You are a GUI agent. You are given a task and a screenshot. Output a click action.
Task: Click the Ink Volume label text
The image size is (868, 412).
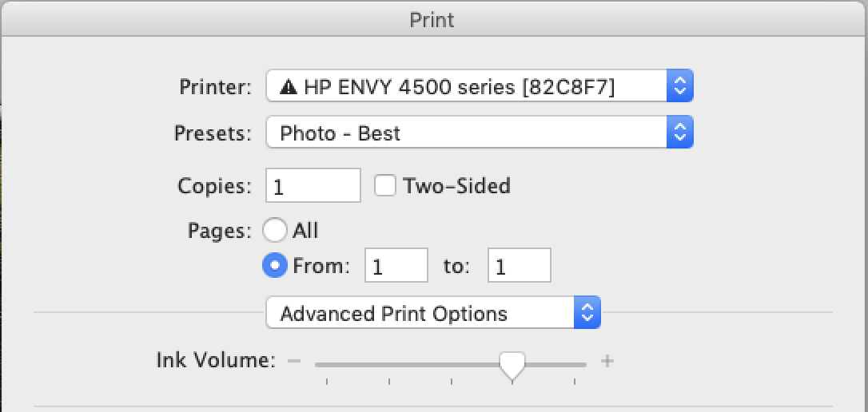[216, 360]
